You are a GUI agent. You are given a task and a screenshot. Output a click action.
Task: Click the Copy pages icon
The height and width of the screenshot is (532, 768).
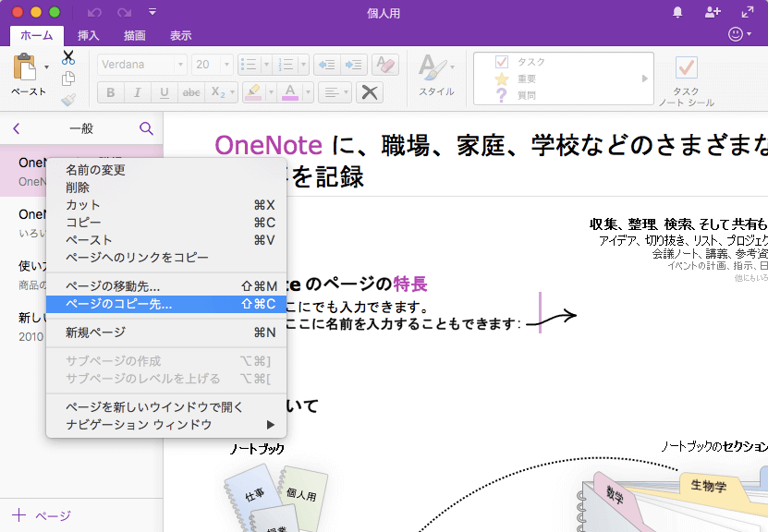[x=68, y=79]
